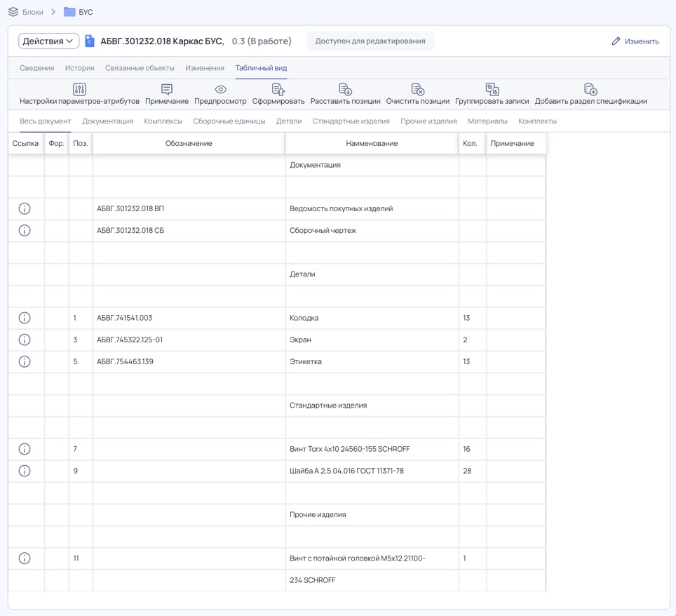
Task: Click info icon for Шайба row
Action: 25,471
